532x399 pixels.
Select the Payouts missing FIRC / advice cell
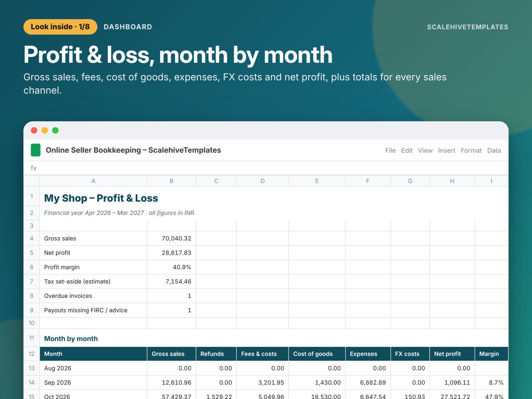tap(93, 310)
